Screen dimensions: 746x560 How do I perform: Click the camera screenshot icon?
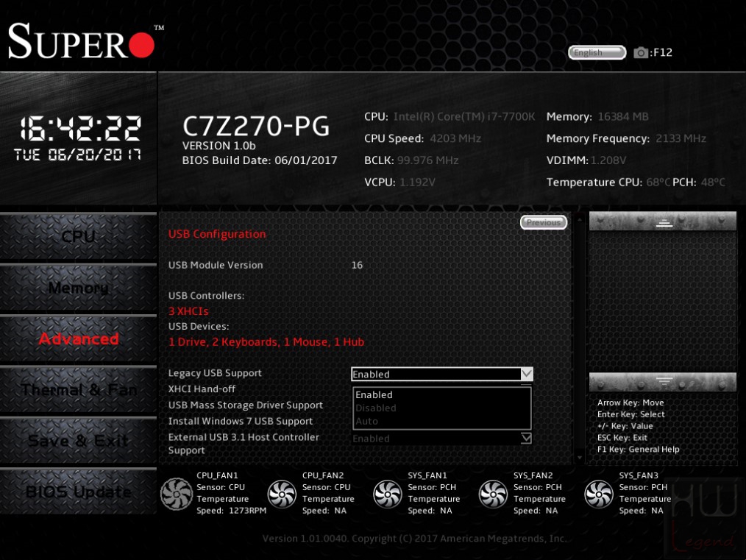[x=641, y=52]
